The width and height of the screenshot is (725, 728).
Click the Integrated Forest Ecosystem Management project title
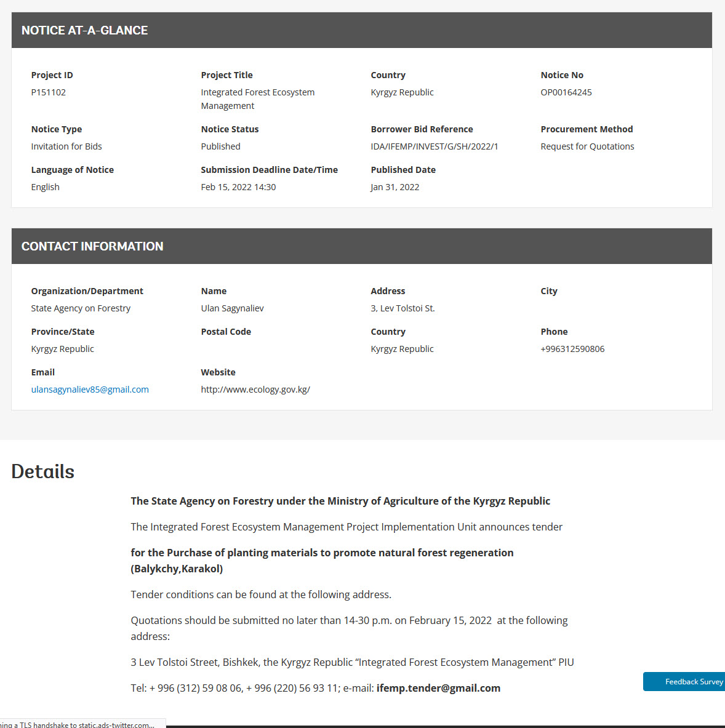click(257, 99)
